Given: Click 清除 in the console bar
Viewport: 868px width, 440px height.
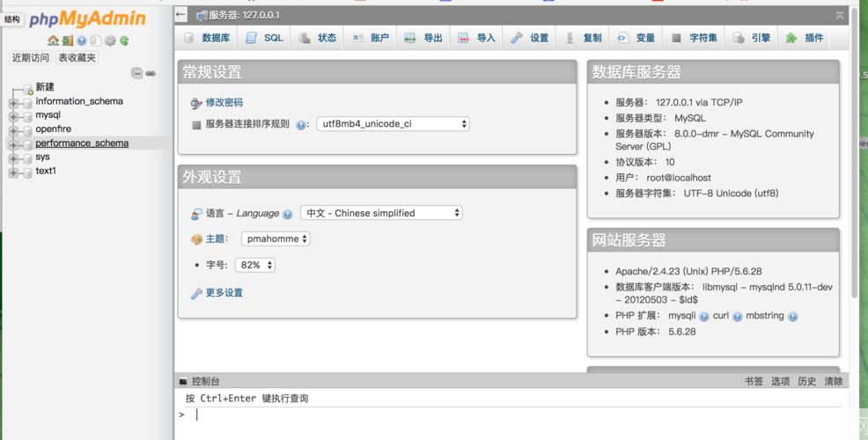Looking at the screenshot, I should [x=833, y=381].
